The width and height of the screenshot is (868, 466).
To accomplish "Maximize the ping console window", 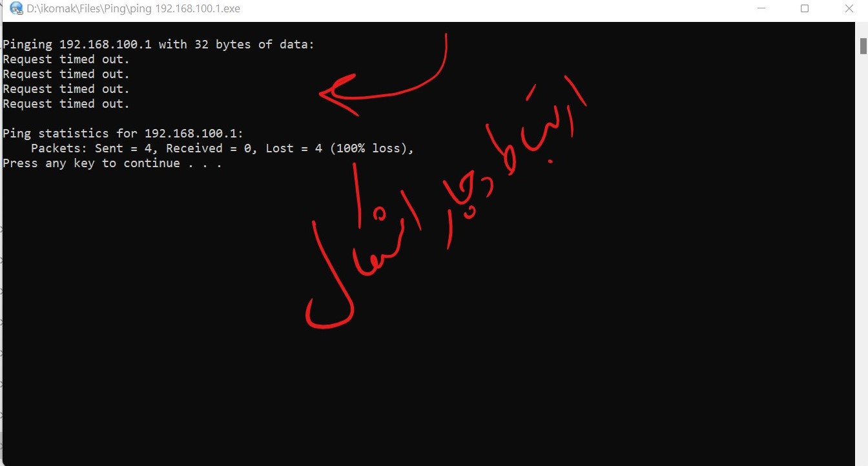I will [x=805, y=9].
